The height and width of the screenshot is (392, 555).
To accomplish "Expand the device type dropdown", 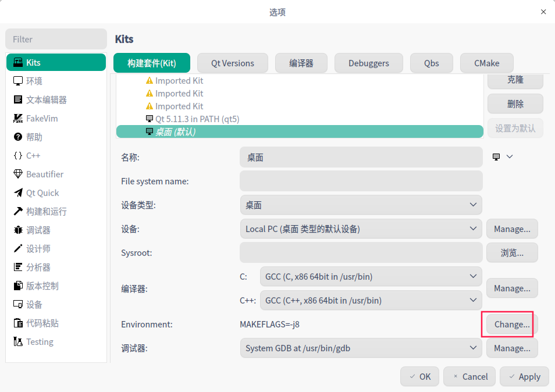I will 361,205.
